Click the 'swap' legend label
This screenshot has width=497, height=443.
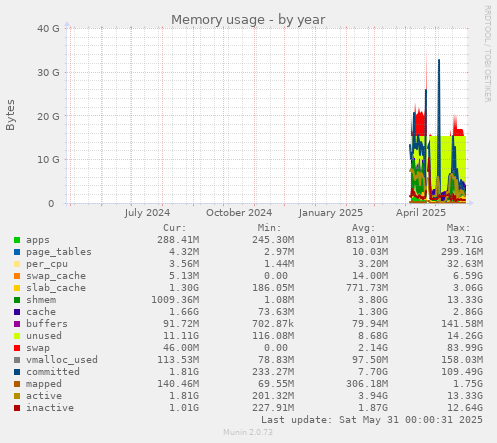pos(38,348)
